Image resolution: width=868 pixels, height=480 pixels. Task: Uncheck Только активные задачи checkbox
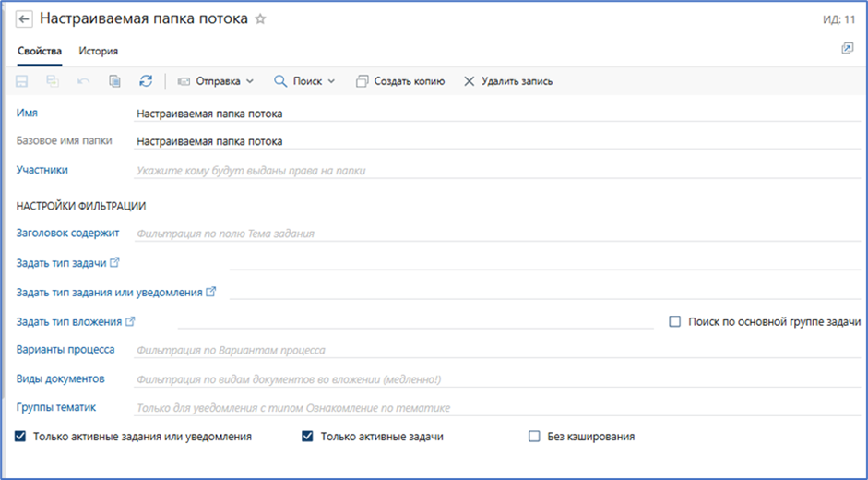click(308, 437)
